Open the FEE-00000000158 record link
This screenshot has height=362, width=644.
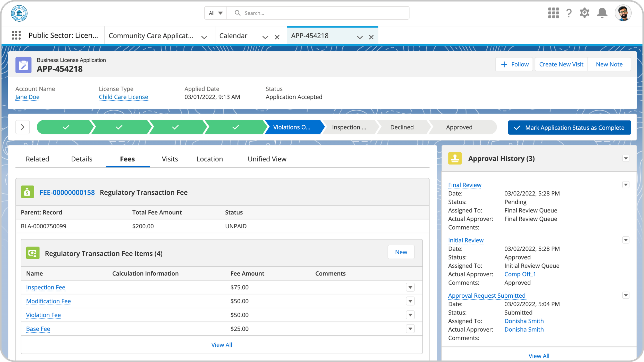coord(67,192)
